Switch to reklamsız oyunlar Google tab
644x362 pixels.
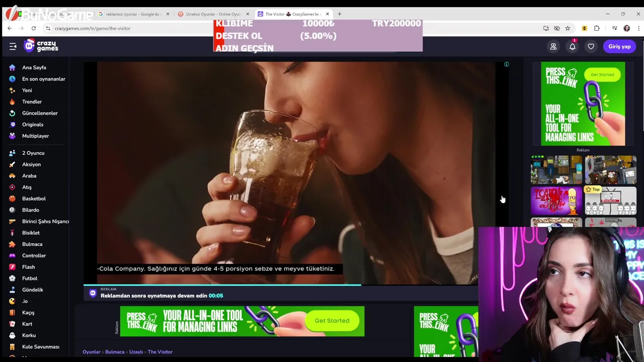pyautogui.click(x=133, y=14)
